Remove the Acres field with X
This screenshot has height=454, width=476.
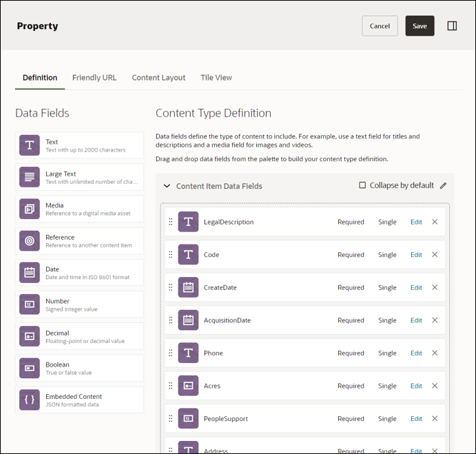[435, 386]
